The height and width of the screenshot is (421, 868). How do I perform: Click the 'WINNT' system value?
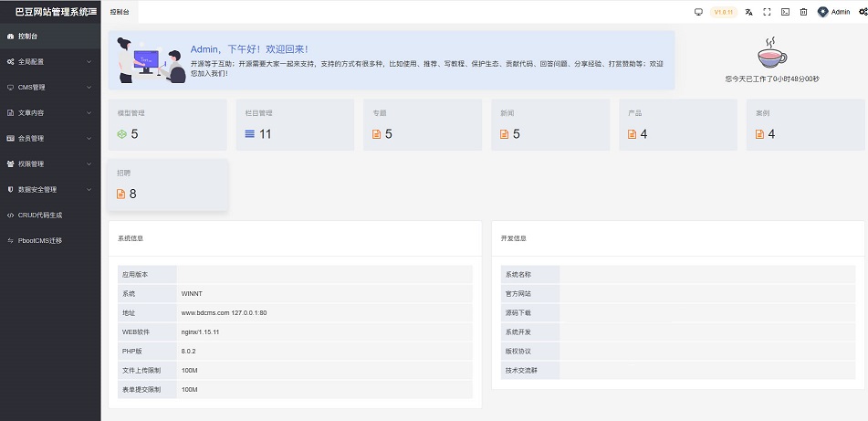(x=192, y=293)
